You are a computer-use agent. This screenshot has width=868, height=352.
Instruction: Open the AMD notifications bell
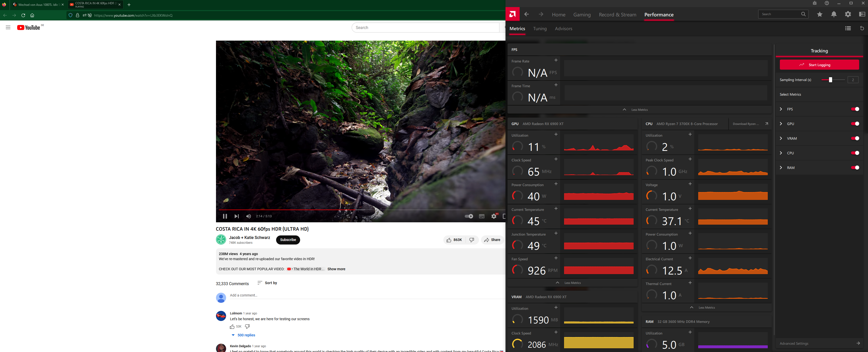point(834,14)
